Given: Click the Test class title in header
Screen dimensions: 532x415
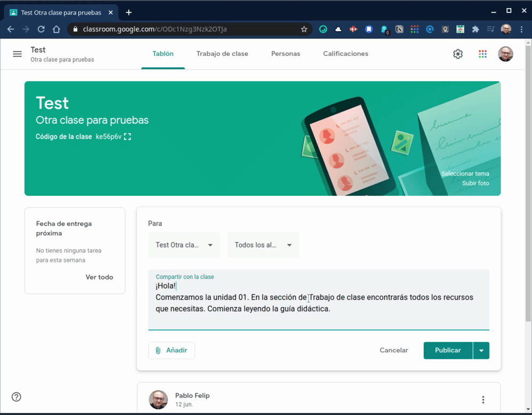Looking at the screenshot, I should pos(38,50).
